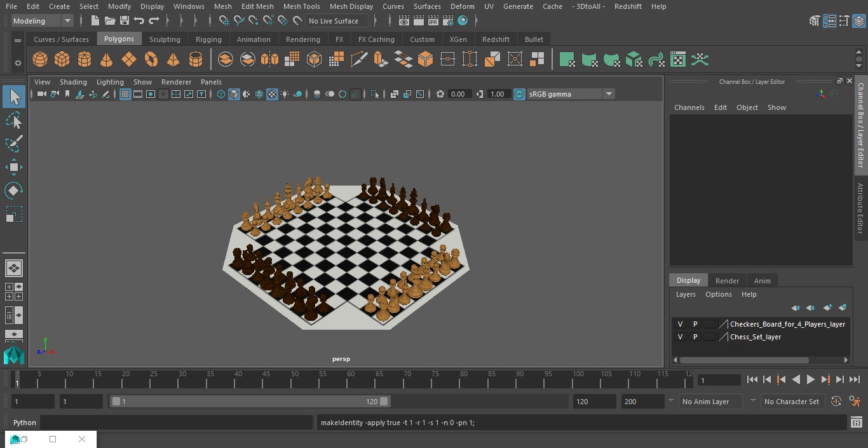
Task: Click the Channels menu in Channel Box
Action: (689, 107)
